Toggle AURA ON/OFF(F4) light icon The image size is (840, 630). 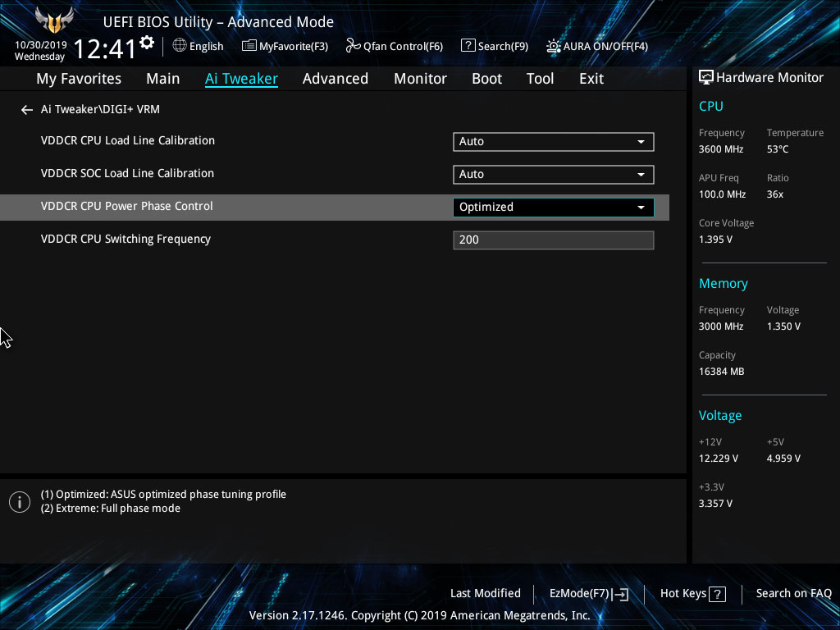(554, 46)
